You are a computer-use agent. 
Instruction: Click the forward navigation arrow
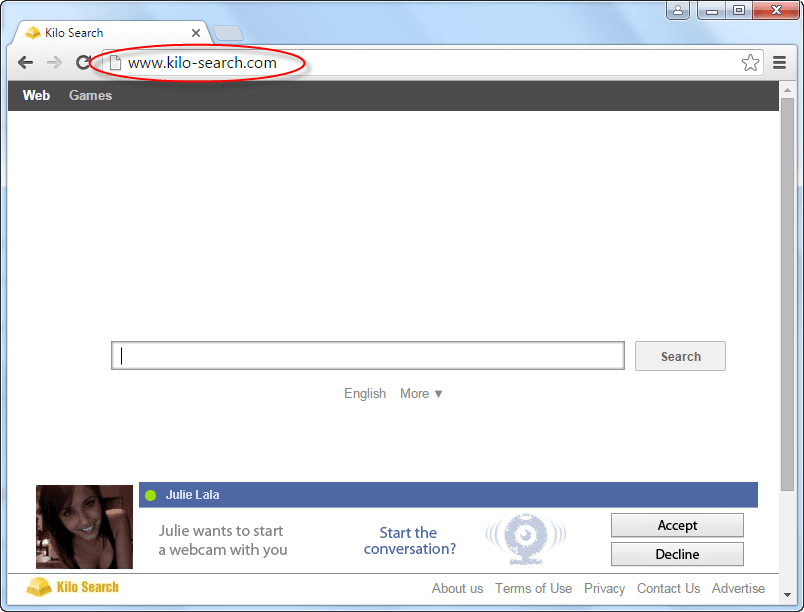pyautogui.click(x=54, y=63)
